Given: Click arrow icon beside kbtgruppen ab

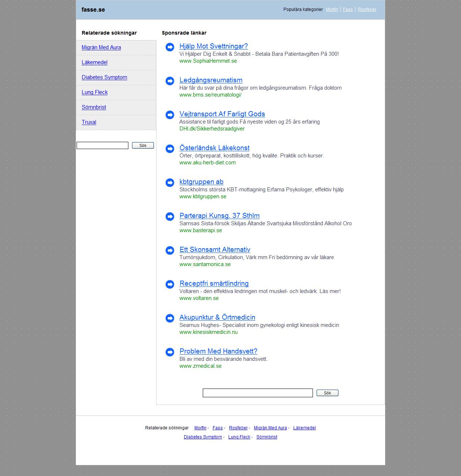Looking at the screenshot, I should click(x=170, y=183).
